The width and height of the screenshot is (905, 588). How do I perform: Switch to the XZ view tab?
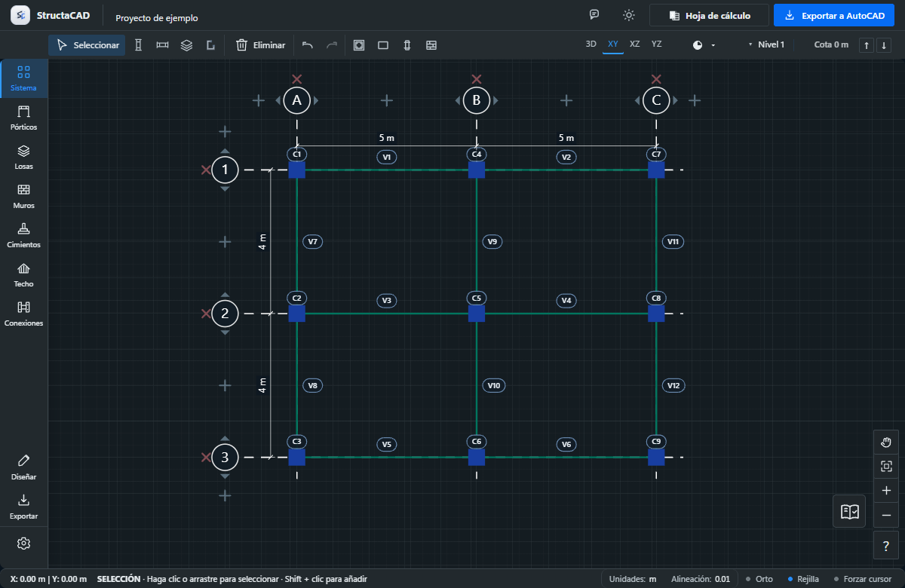tap(635, 44)
